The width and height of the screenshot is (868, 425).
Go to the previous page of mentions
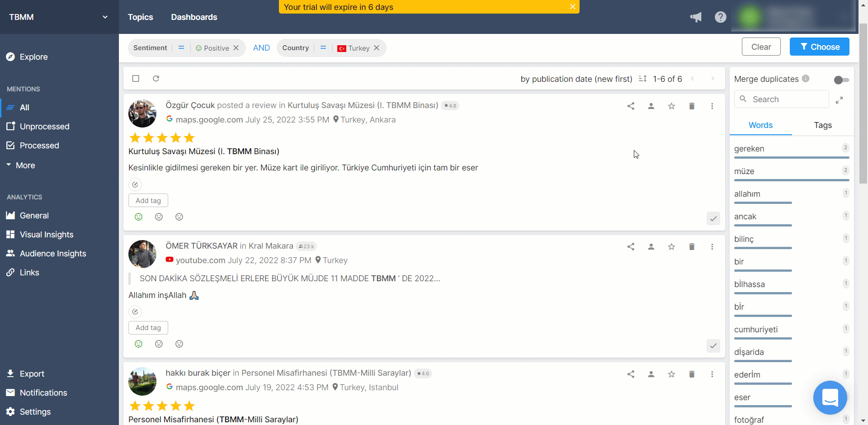692,79
